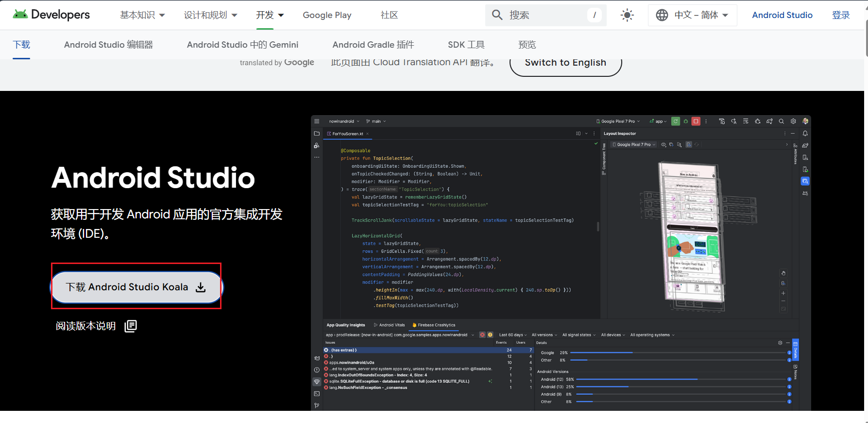Open the Last 60 days filter dropdown

513,335
